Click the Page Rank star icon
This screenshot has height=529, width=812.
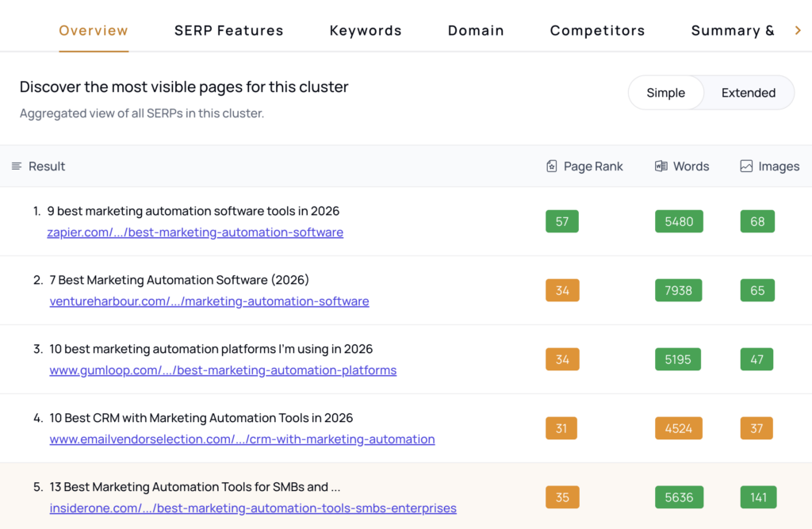point(552,167)
